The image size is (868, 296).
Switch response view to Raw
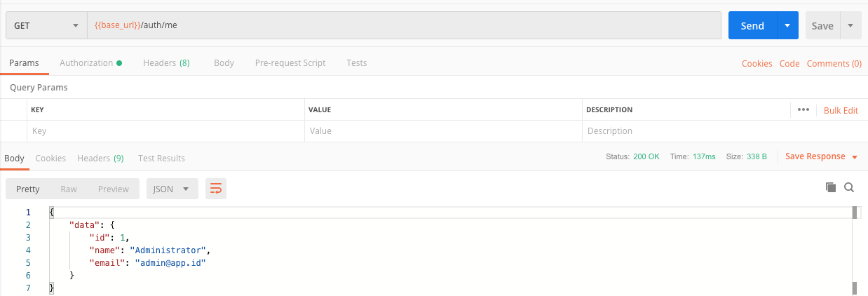[x=69, y=189]
